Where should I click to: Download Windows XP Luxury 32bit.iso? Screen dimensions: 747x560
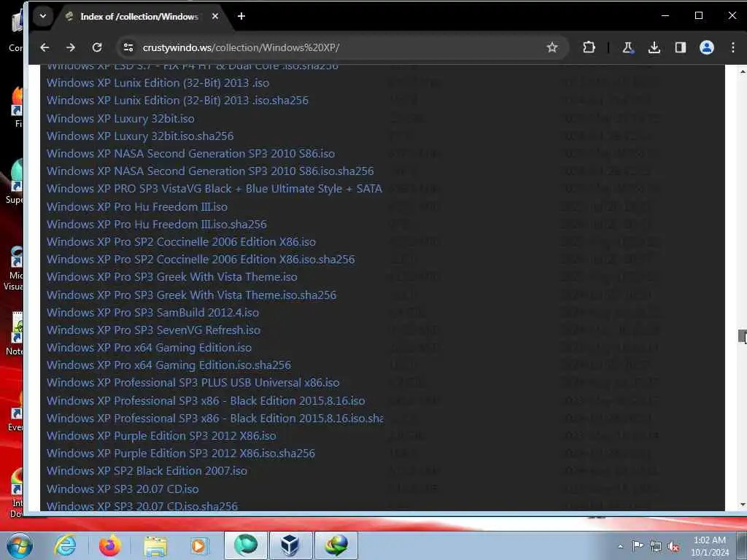click(120, 119)
